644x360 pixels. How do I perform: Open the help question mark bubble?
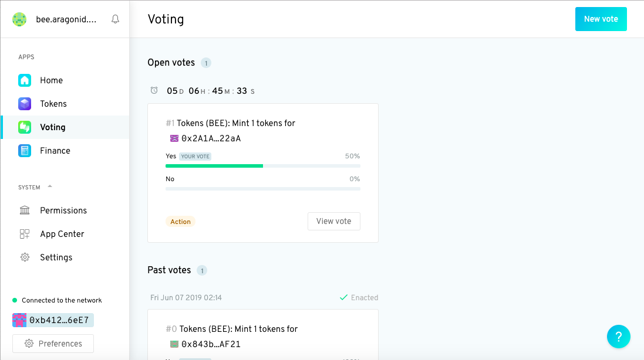click(619, 337)
